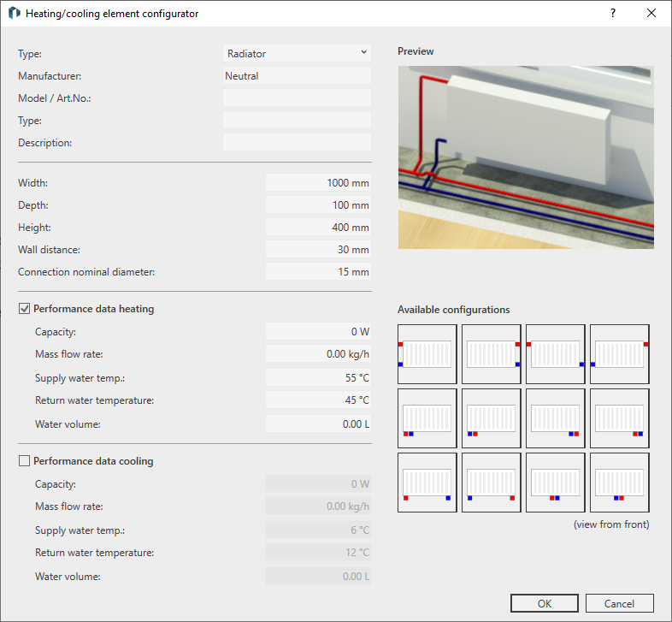Pick bottom opposite-ends configuration with red on left
This screenshot has width=672, height=622.
pos(427,483)
